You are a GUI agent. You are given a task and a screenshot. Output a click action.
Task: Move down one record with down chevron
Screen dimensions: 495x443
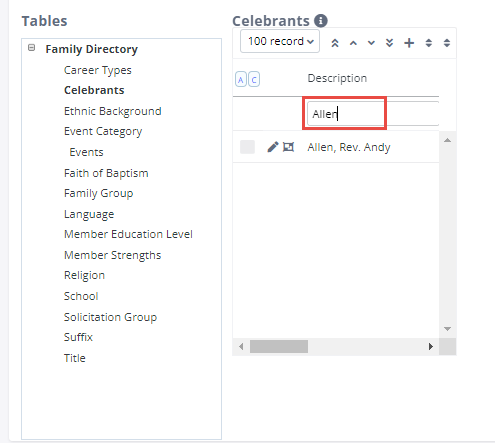tap(371, 43)
